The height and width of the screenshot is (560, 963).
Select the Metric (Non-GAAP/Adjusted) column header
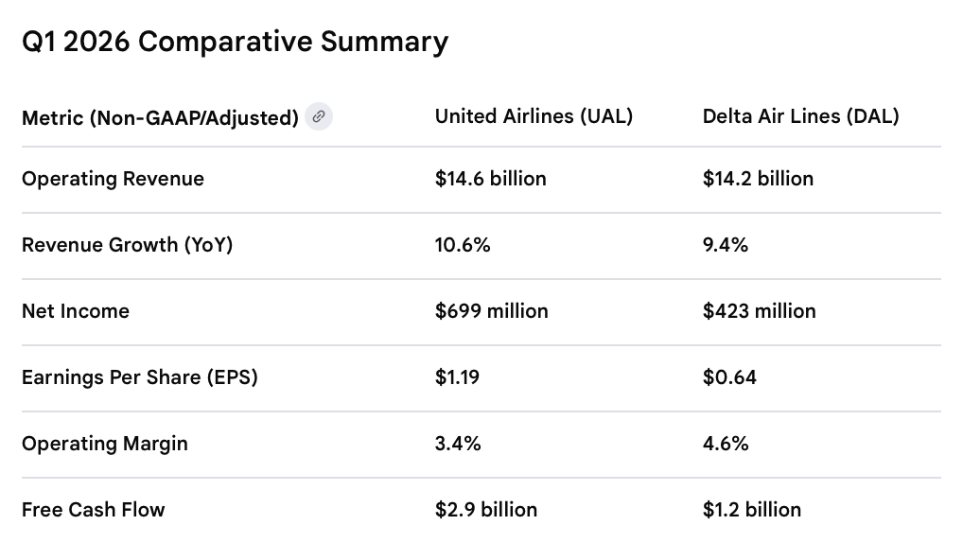pos(160,117)
